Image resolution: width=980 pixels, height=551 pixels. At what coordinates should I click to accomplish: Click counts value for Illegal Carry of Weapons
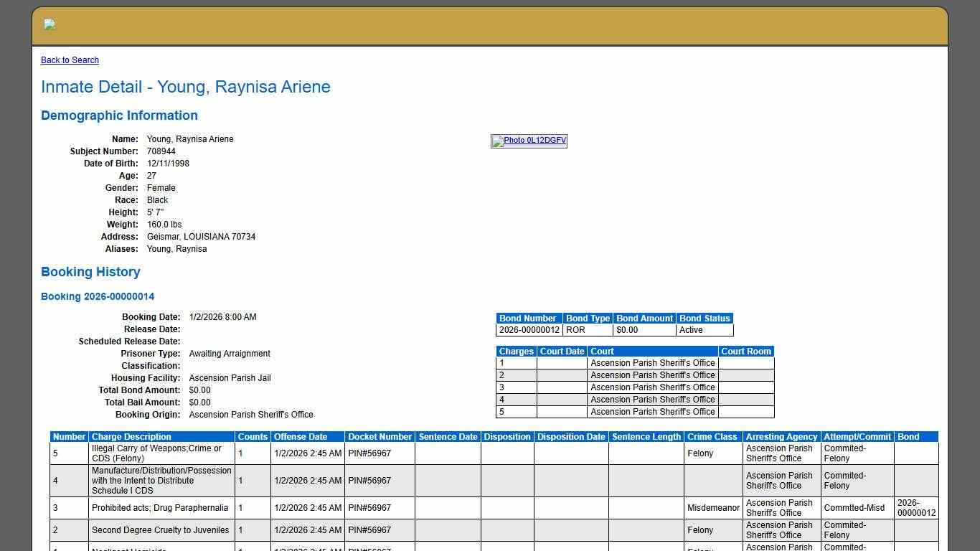pyautogui.click(x=240, y=453)
